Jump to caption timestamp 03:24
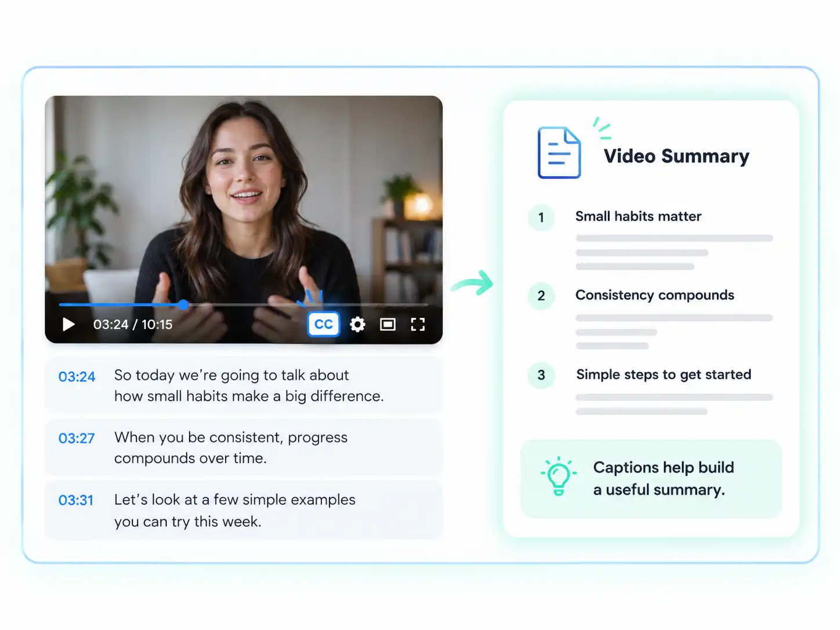Screen dimensions: 840x630 77,376
